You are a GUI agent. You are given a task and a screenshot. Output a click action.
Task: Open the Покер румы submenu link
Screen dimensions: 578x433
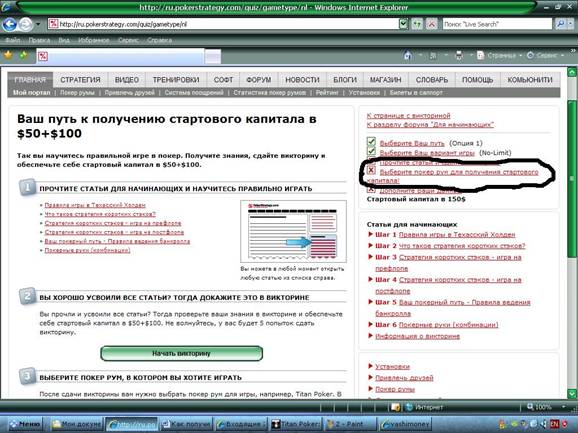[77, 92]
